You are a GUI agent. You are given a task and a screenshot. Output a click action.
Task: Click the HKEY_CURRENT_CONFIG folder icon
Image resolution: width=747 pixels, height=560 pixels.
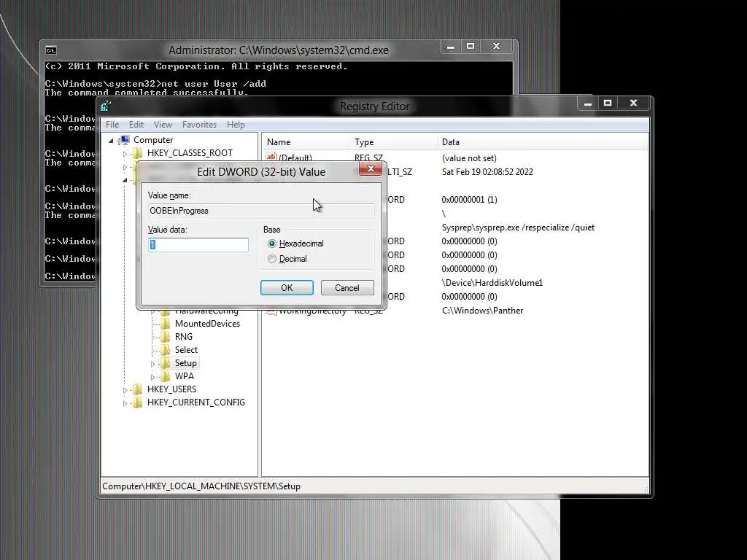(x=138, y=402)
